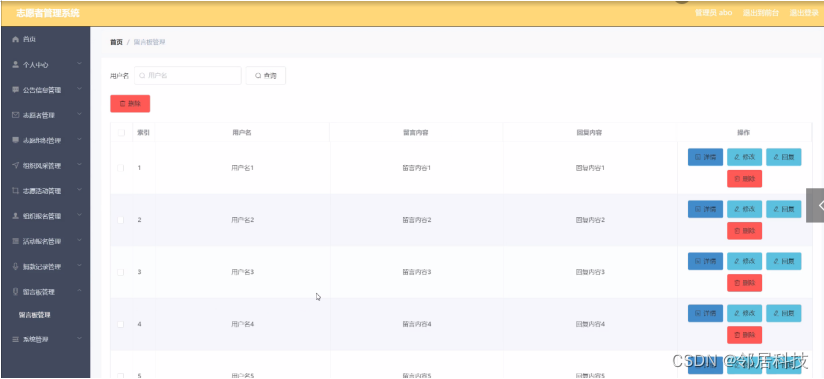Click the 用户名 column header
The width and height of the screenshot is (824, 379).
click(242, 133)
